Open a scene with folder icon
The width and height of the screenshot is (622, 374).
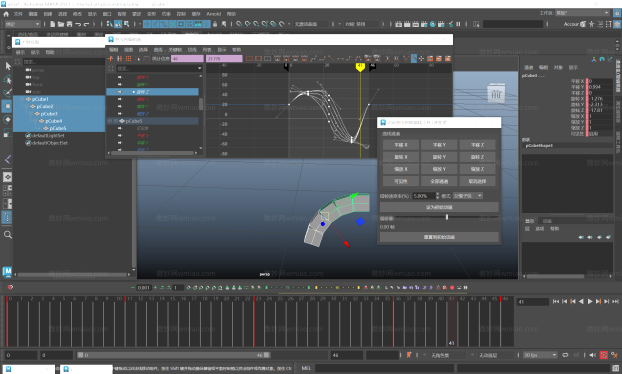point(61,24)
